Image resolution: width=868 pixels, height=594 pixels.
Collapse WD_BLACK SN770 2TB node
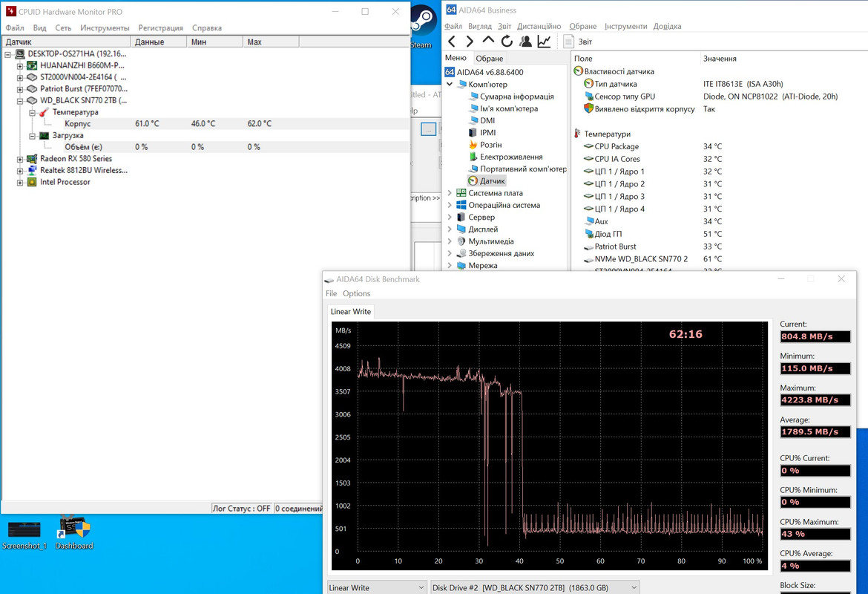(x=20, y=101)
